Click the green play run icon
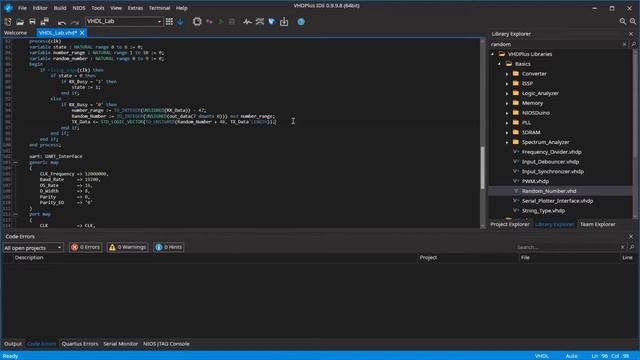Image resolution: width=640 pixels, height=360 pixels. (221, 22)
